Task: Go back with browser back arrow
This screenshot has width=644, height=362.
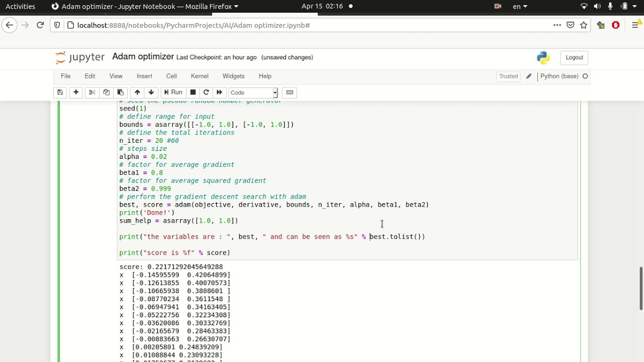Action: click(10, 25)
